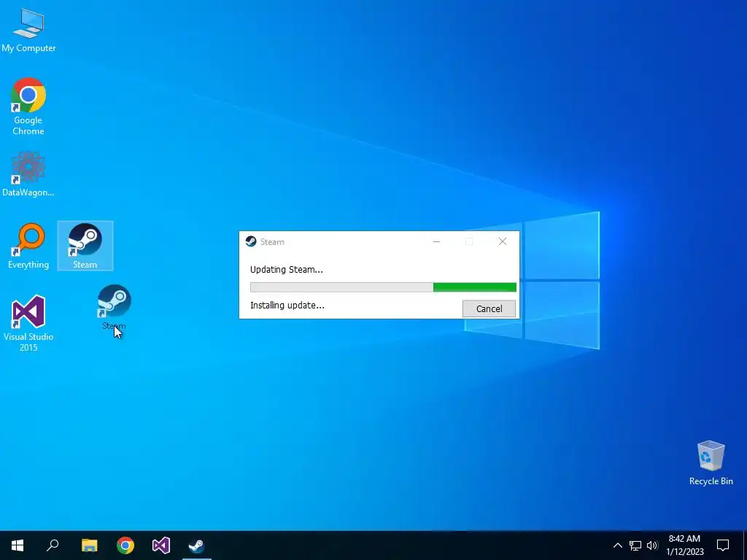Viewport: 747px width, 560px height.
Task: Click the "Updating Steam..." text
Action: pyautogui.click(x=286, y=270)
